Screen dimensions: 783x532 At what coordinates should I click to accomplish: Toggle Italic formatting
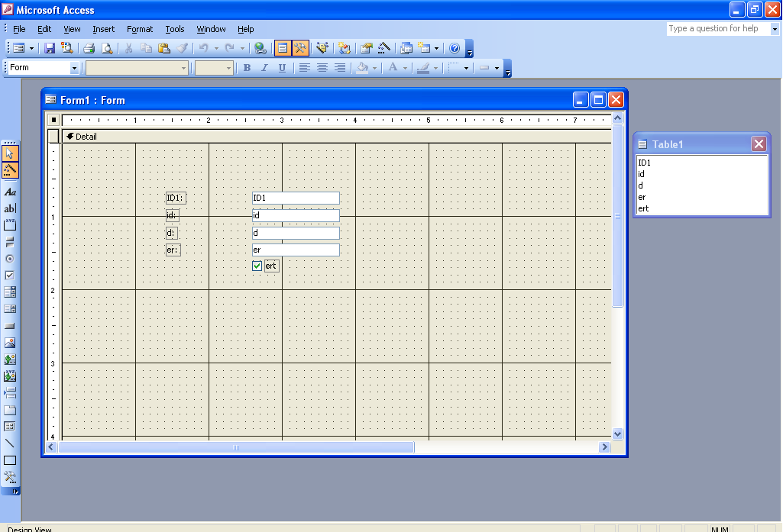tap(264, 68)
